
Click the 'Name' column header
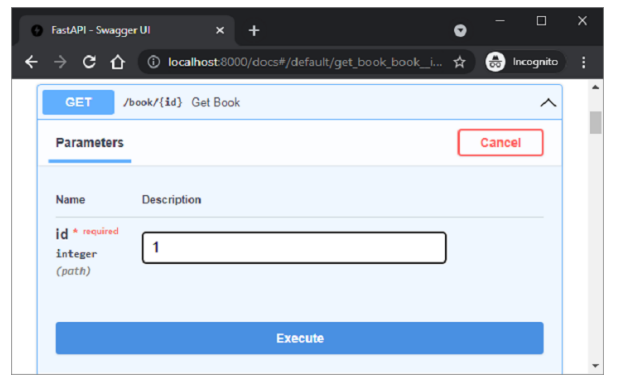click(70, 199)
